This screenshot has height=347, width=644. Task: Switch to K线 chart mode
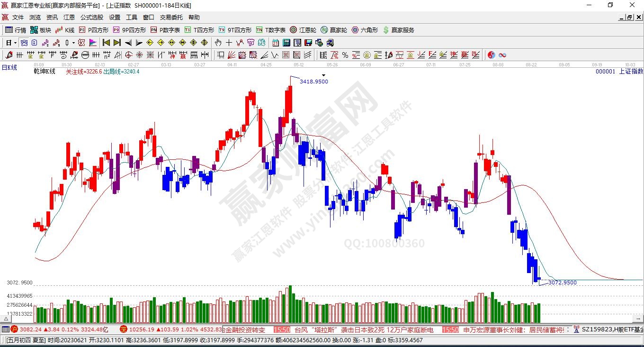65,30
